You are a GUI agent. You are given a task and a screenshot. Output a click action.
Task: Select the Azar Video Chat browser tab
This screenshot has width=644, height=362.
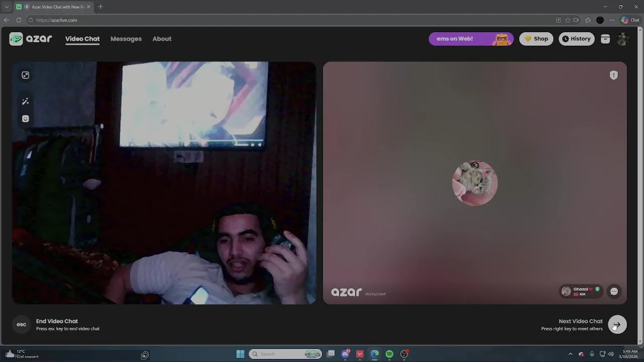pyautogui.click(x=53, y=7)
